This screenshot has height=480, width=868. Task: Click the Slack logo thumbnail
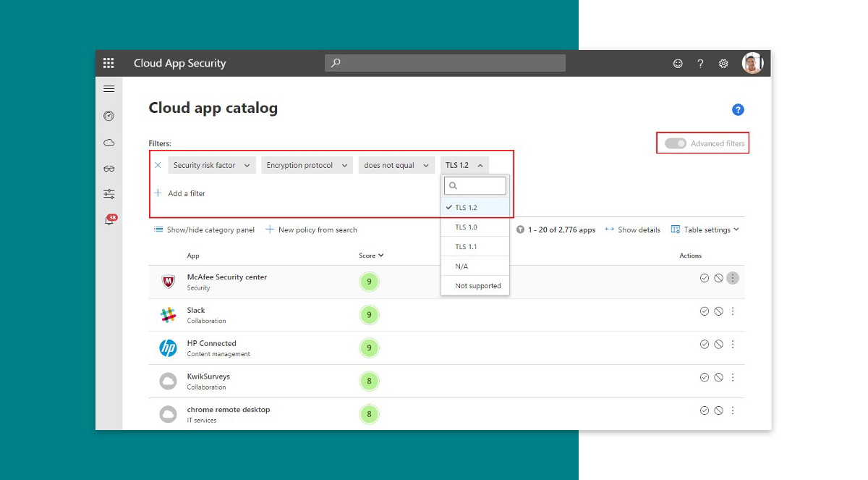(168, 315)
